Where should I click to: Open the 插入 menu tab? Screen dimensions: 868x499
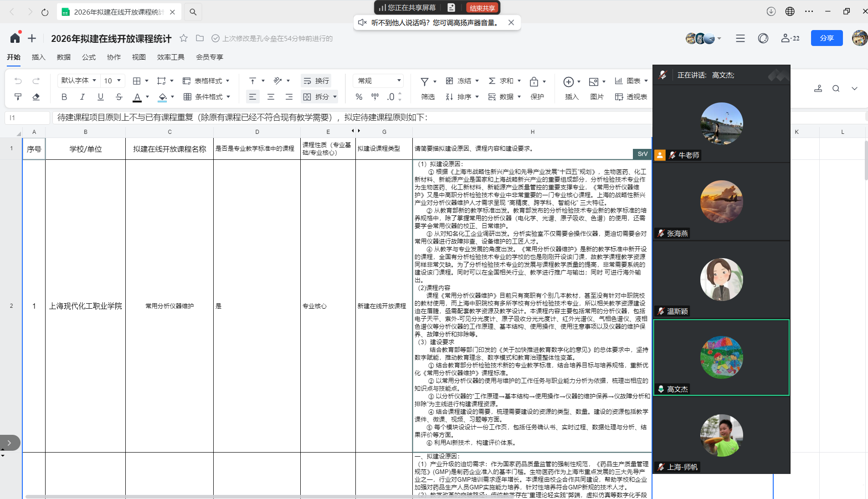click(38, 57)
